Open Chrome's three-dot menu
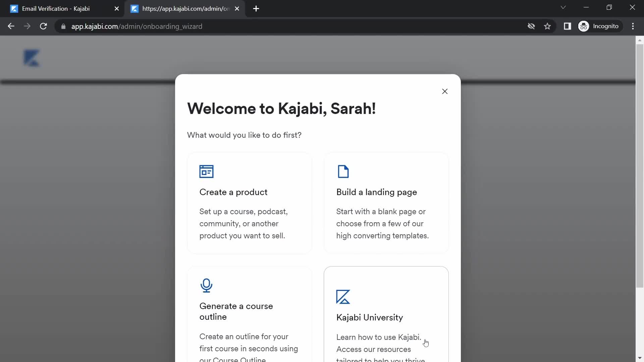Viewport: 644px width, 362px height. point(633,26)
